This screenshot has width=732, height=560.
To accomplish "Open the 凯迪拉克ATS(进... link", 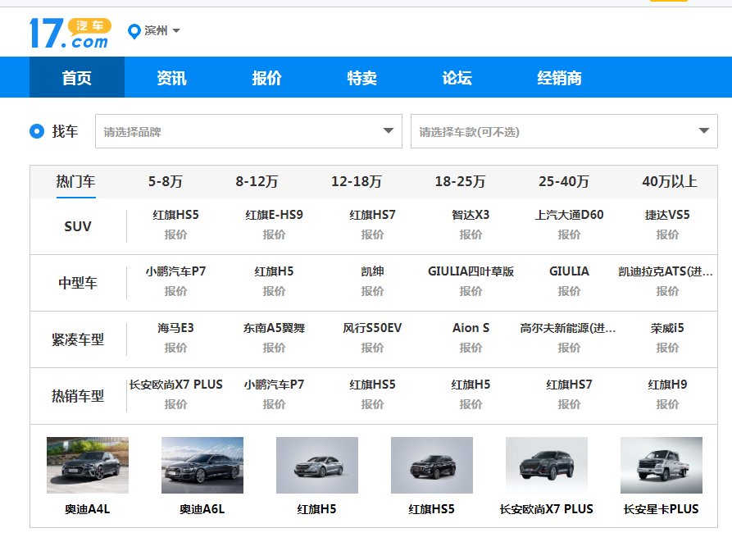I will click(x=666, y=271).
